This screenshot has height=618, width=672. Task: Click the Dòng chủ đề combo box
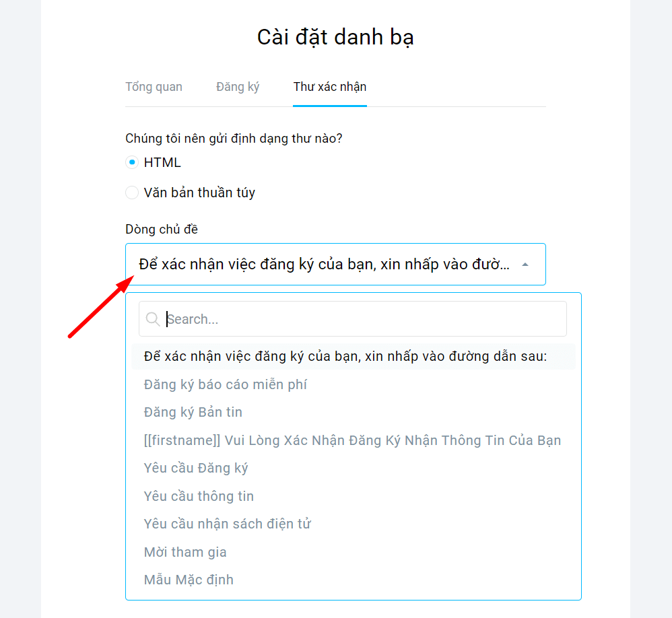[335, 265]
